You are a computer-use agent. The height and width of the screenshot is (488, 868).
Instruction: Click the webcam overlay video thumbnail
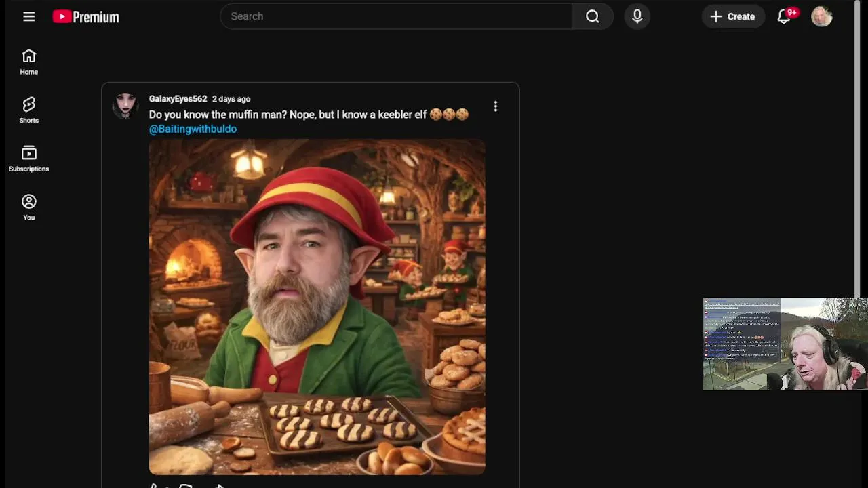tap(785, 344)
